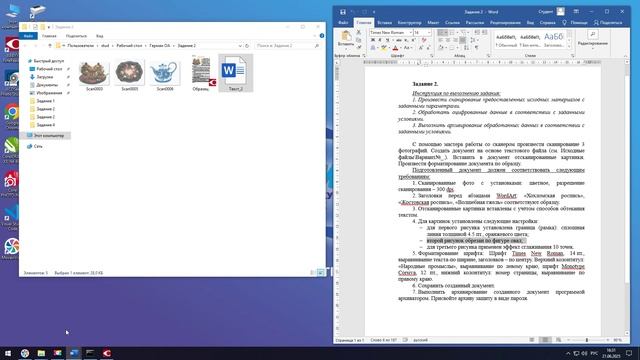Set justify alignment for text in Word
The image size is (640, 360).
(x=462, y=40)
